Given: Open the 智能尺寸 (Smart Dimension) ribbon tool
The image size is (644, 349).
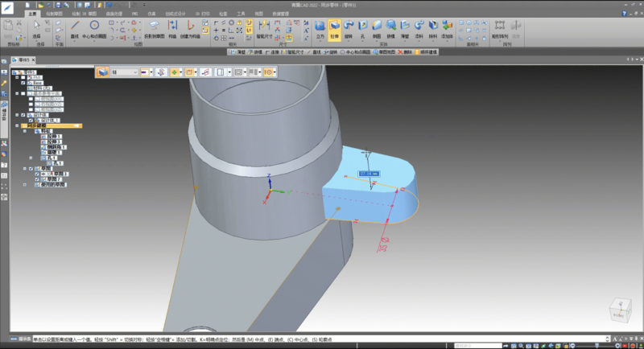Looking at the screenshot, I should click(x=264, y=28).
